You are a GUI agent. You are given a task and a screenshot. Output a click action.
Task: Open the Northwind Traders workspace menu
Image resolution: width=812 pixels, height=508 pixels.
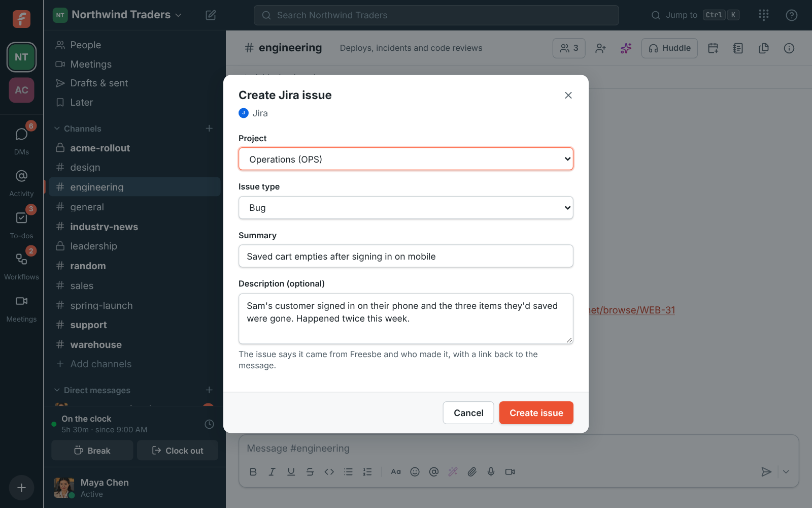click(x=118, y=15)
